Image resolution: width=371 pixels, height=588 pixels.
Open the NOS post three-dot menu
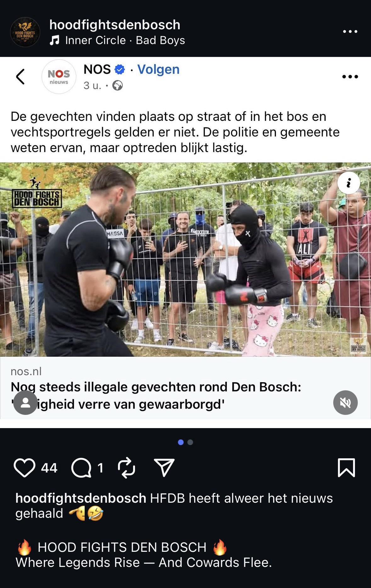[x=350, y=76]
